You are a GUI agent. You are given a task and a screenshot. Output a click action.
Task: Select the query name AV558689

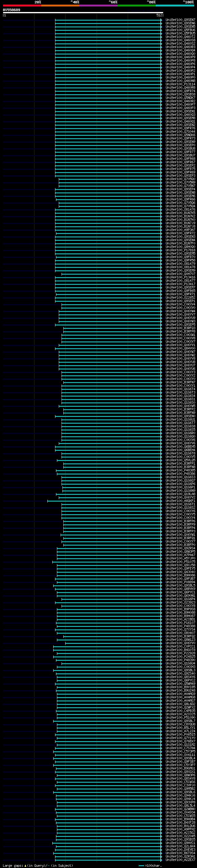coord(11,10)
